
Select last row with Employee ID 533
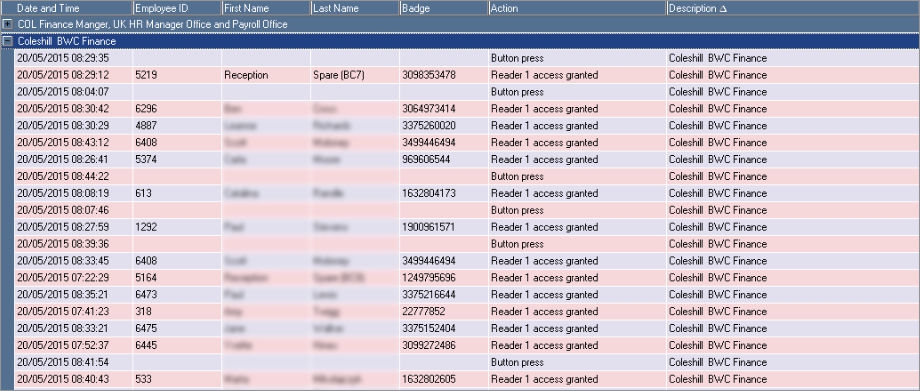tap(467, 379)
